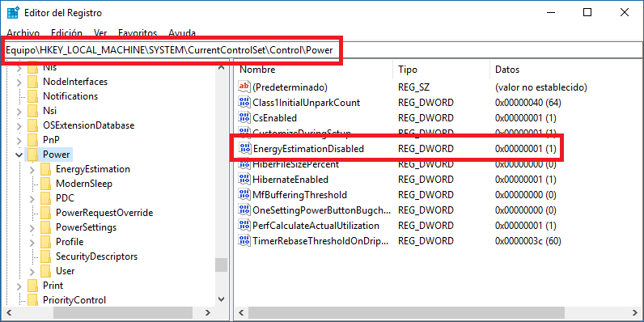Select the ModernSleep tree item label
The image size is (644, 322).
(84, 184)
